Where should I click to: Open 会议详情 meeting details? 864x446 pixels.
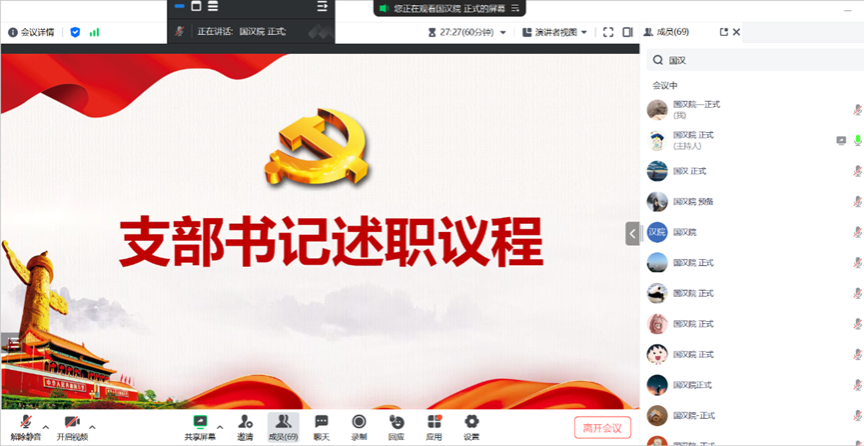point(32,32)
